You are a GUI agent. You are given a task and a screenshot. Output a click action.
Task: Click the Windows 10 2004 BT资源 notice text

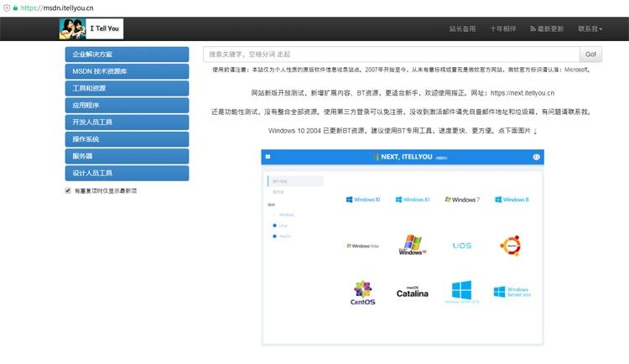pos(403,131)
